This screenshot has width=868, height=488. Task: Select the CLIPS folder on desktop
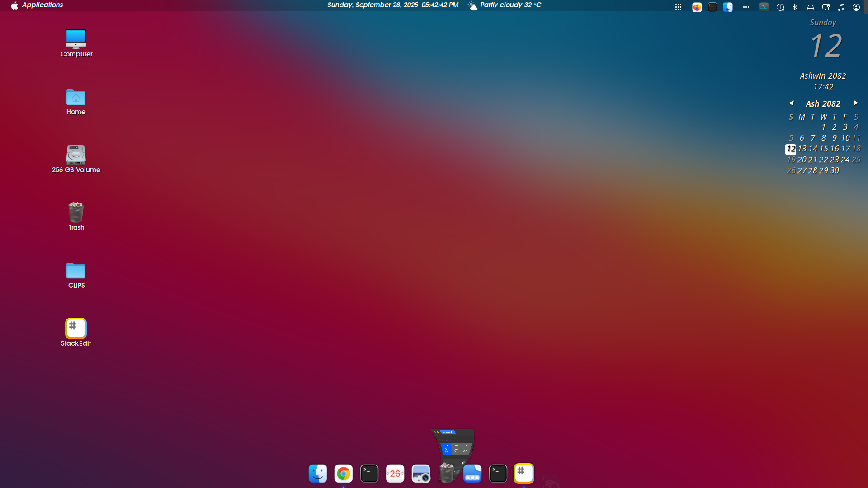[76, 271]
